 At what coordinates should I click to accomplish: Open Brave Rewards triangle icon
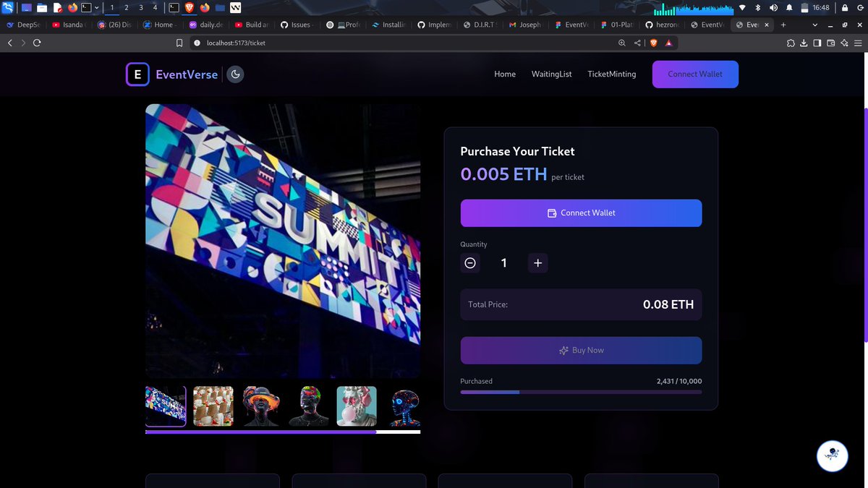(x=668, y=43)
